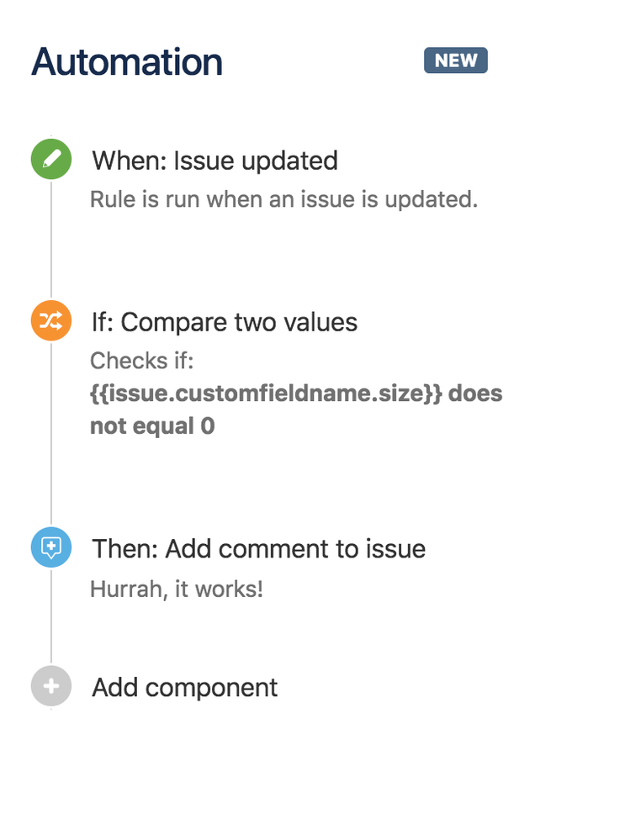
Task: Select the Issue updated trigger pencil badge
Action: 50,159
